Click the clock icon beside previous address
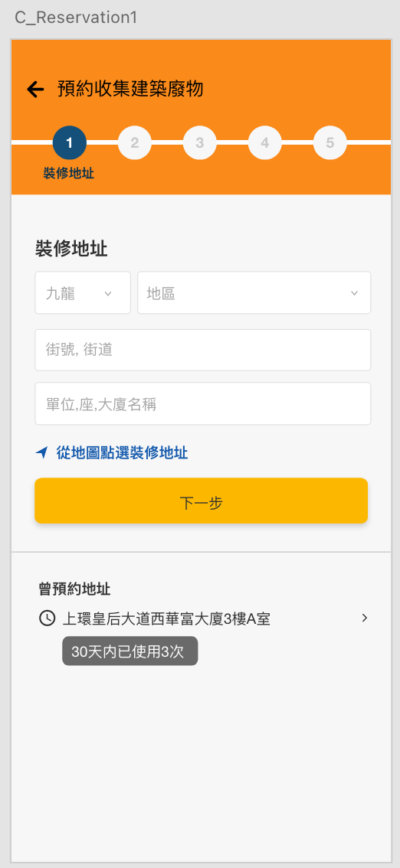The height and width of the screenshot is (868, 400). pos(47,618)
